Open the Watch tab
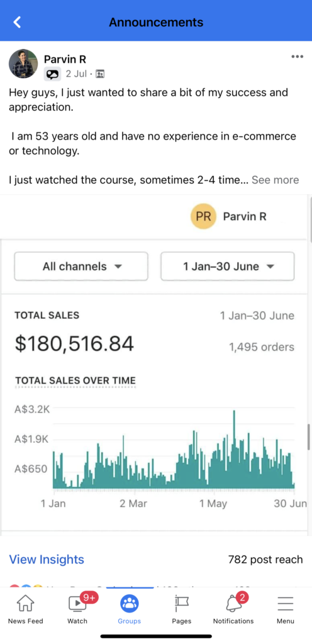 coord(77,610)
